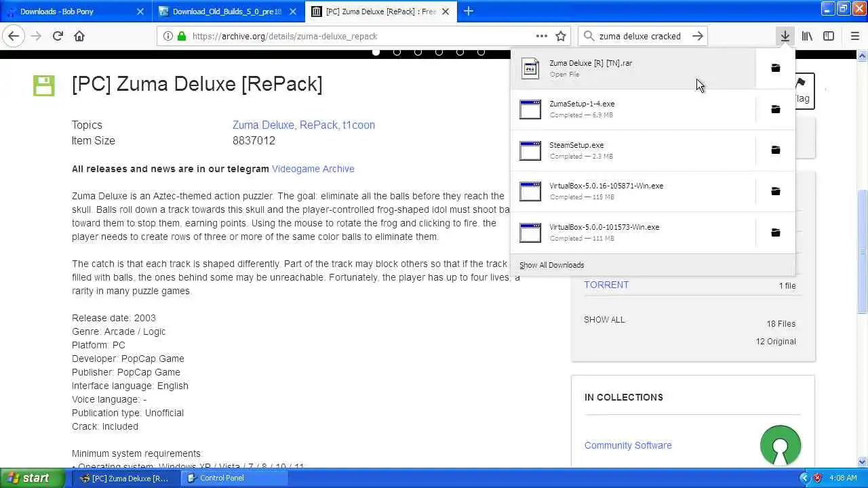Screen dimensions: 868x488
Task: Select the last carousel dot indicator
Action: pos(481,52)
